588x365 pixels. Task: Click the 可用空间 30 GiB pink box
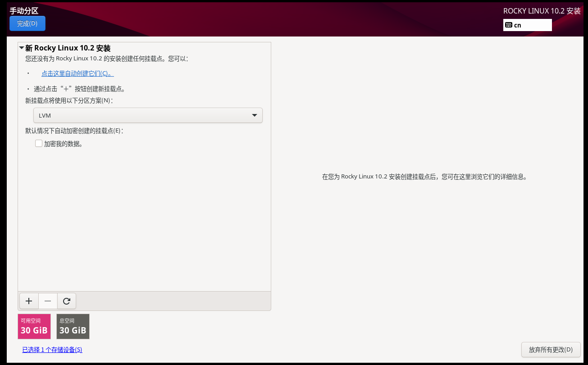click(34, 326)
